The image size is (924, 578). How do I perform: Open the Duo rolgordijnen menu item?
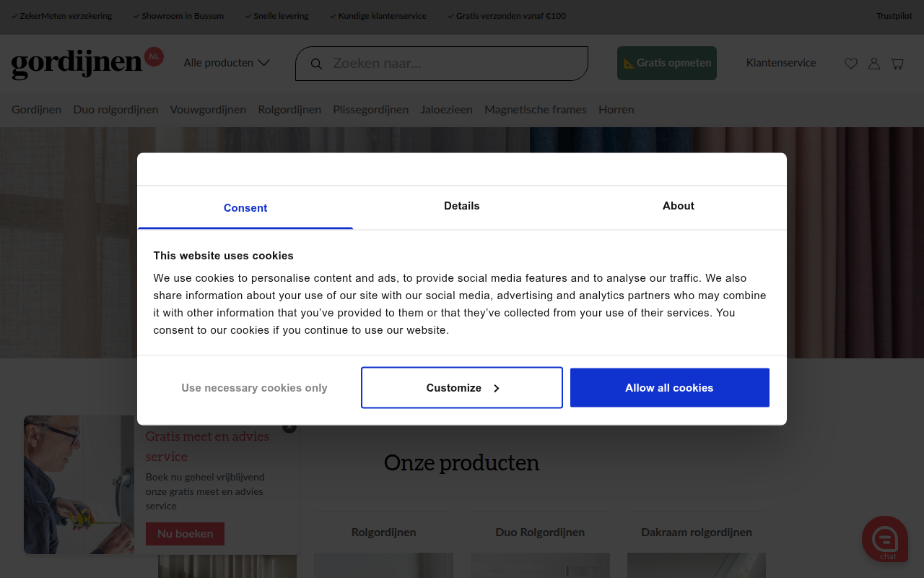tap(115, 110)
